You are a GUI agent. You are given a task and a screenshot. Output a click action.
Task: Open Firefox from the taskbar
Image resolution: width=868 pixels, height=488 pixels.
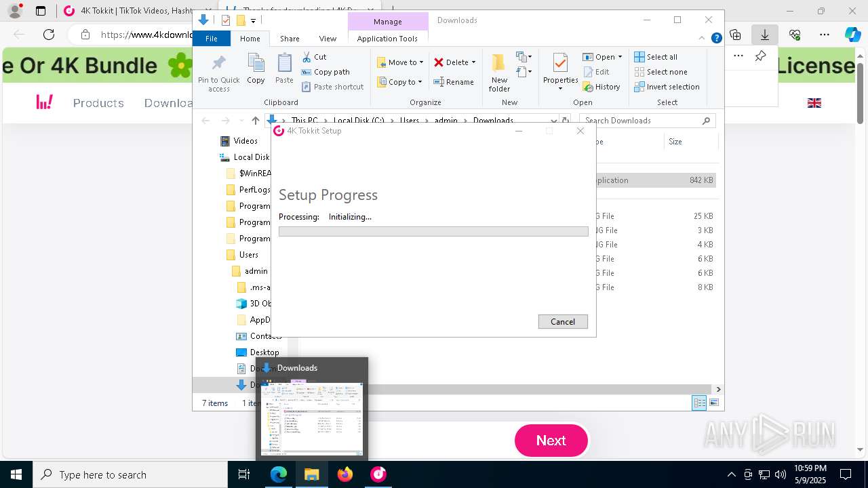pos(345,474)
